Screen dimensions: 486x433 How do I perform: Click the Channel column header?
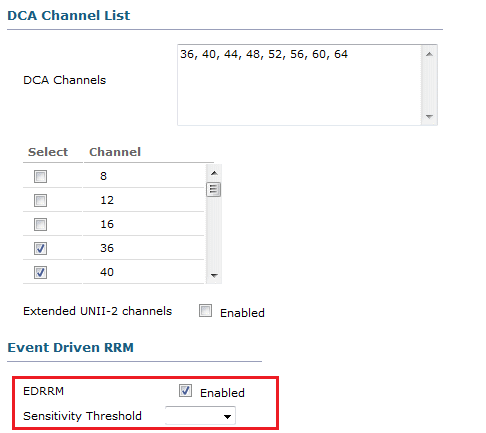pyautogui.click(x=115, y=152)
